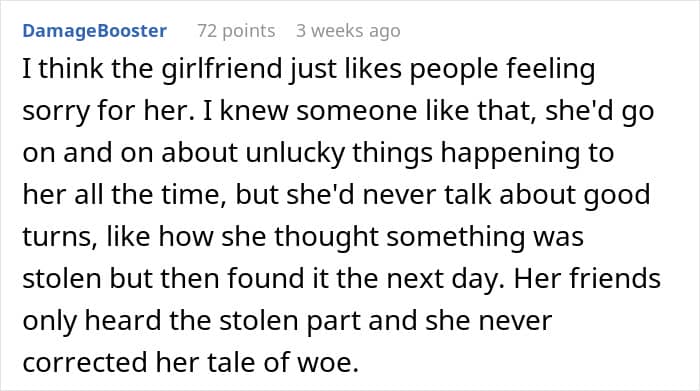Click the phrase happening to

(527, 153)
